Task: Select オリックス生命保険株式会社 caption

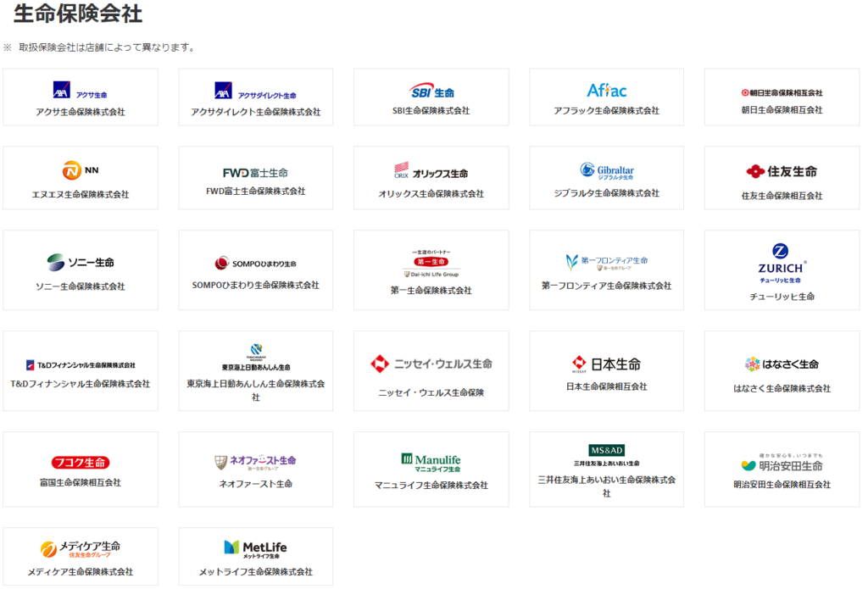Action: tap(431, 194)
